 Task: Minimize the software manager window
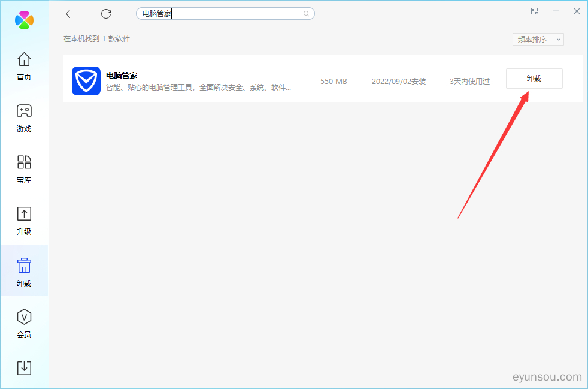point(556,11)
